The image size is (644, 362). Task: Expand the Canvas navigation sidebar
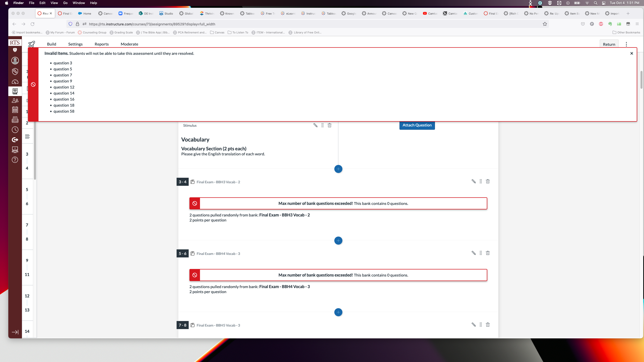[15, 332]
